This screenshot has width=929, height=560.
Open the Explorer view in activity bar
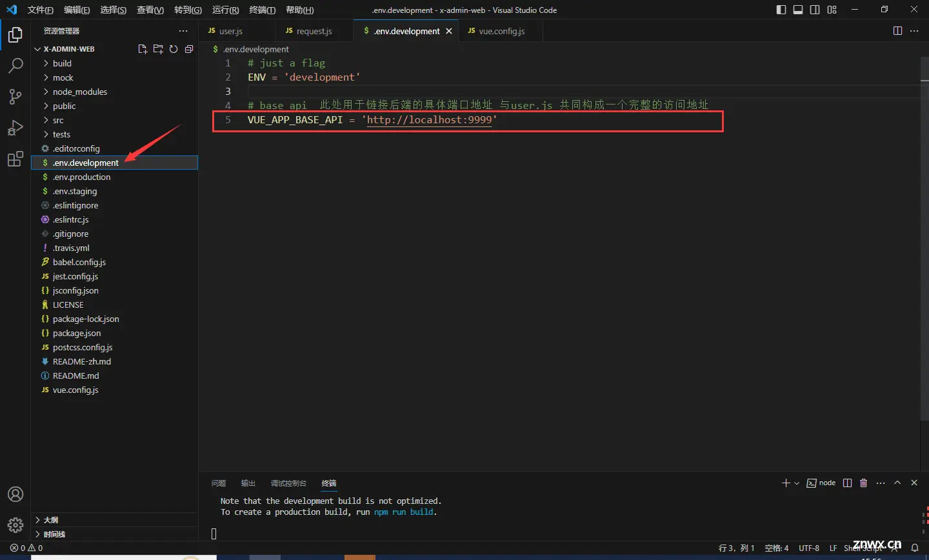click(x=15, y=35)
